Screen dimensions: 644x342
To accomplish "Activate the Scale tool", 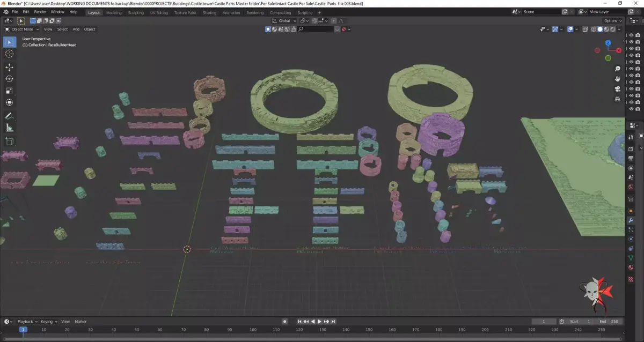I will coord(9,91).
